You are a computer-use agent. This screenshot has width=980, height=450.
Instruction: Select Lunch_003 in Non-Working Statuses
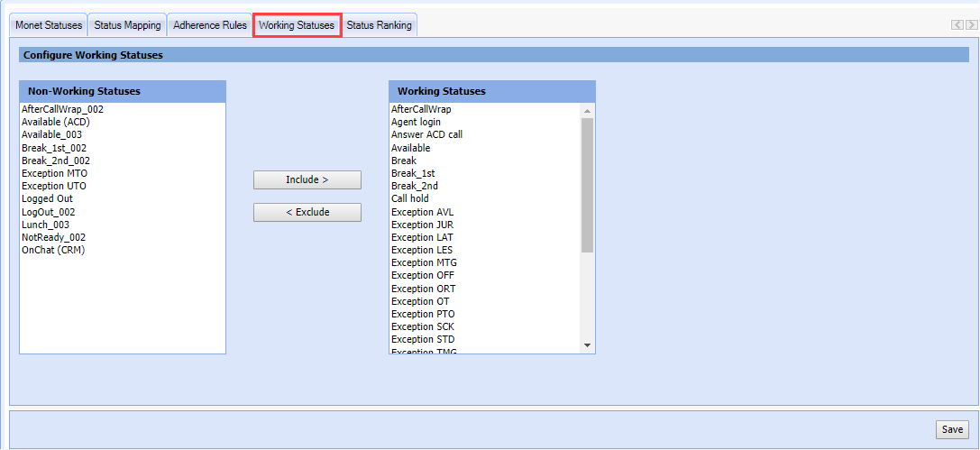45,225
